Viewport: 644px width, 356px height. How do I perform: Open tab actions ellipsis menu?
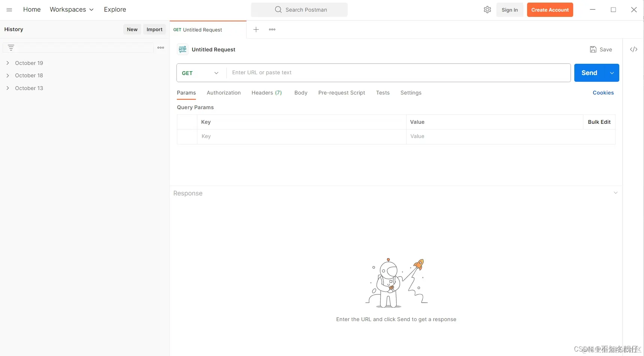coord(272,29)
